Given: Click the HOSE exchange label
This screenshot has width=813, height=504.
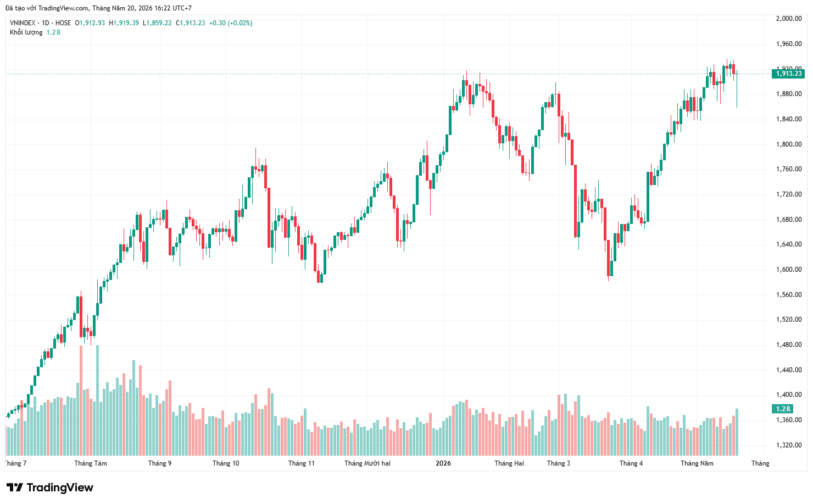Looking at the screenshot, I should (x=63, y=23).
